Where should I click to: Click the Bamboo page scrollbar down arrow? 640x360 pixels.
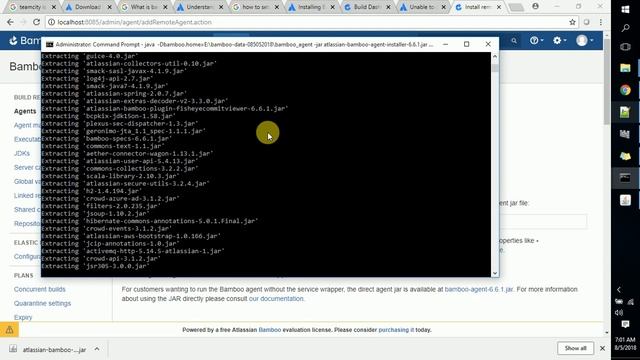607,333
